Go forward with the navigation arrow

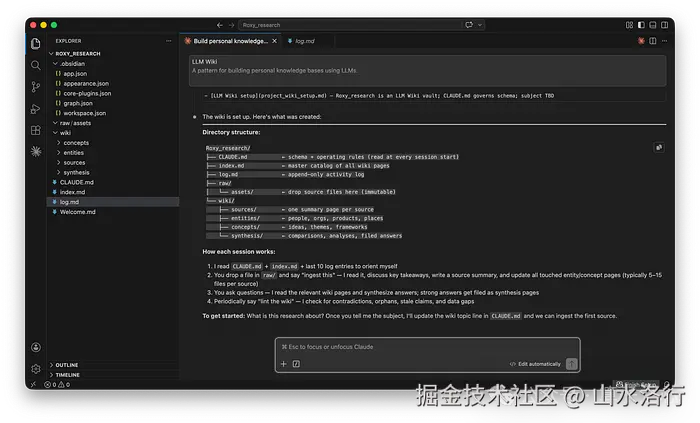tap(231, 25)
